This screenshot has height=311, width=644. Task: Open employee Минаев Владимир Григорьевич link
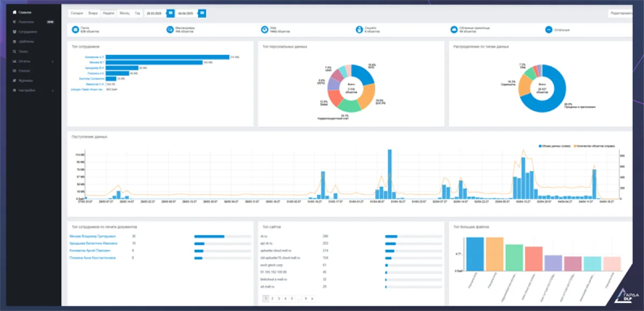click(92, 236)
